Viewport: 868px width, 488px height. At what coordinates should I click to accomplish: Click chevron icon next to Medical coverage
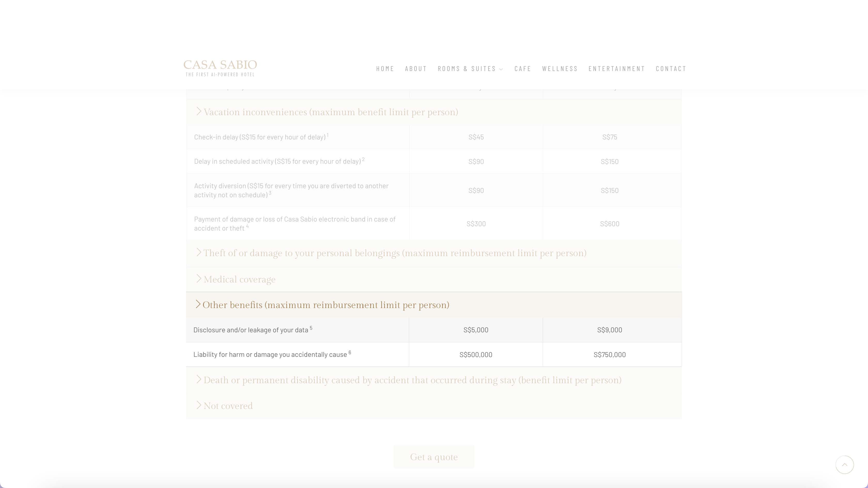198,279
